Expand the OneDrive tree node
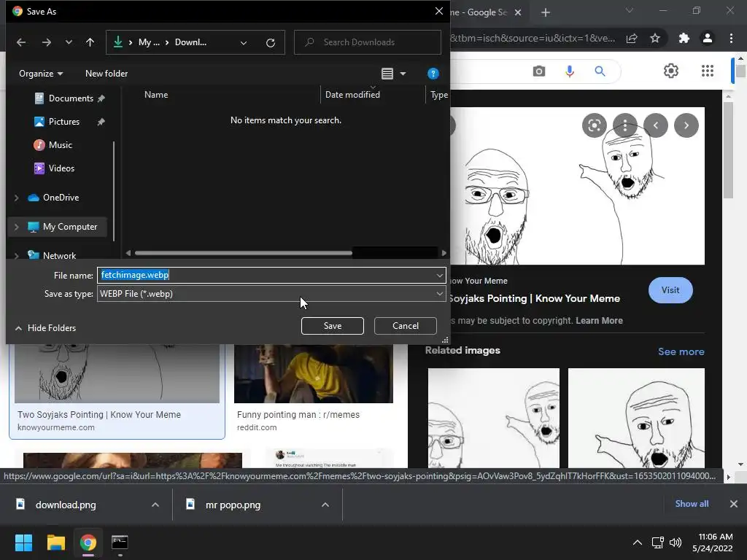Viewport: 747px width, 560px height. (17, 198)
